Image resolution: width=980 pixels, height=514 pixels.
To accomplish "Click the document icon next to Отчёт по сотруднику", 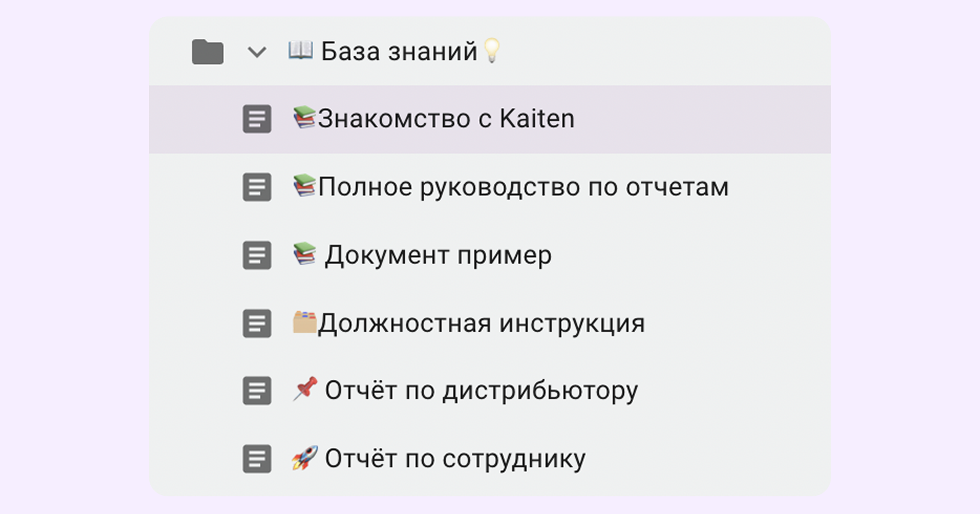I will pos(257,458).
